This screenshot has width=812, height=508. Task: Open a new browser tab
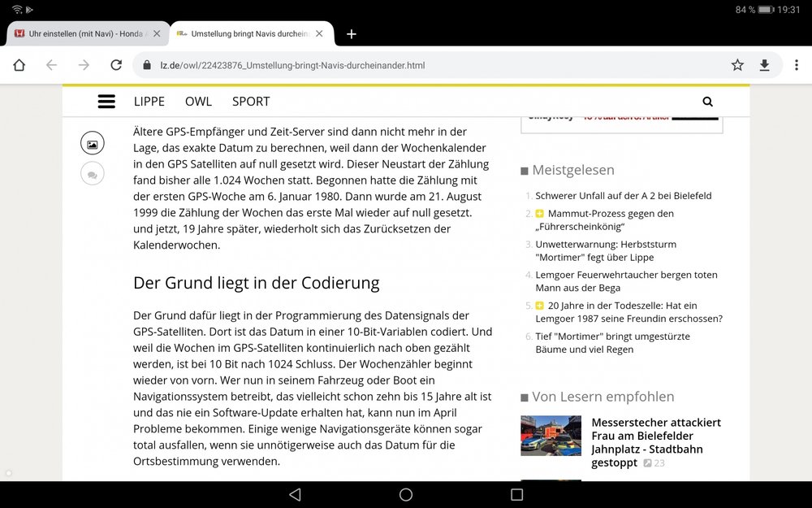coord(351,34)
